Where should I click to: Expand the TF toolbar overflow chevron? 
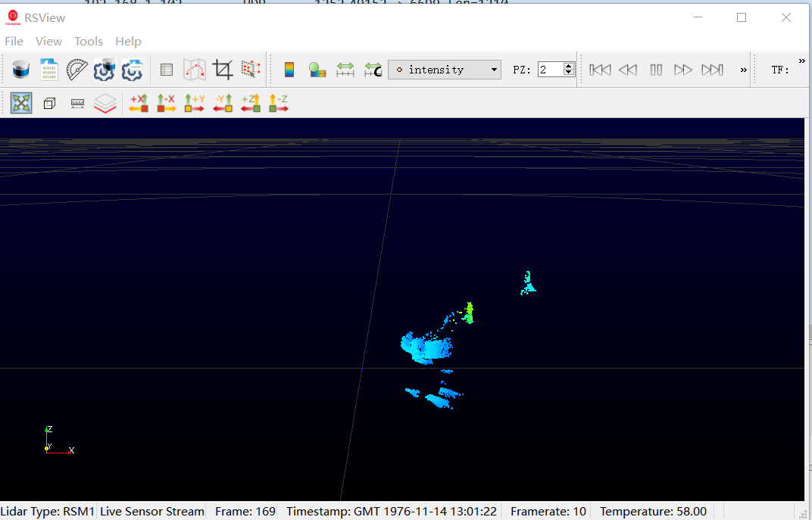802,61
